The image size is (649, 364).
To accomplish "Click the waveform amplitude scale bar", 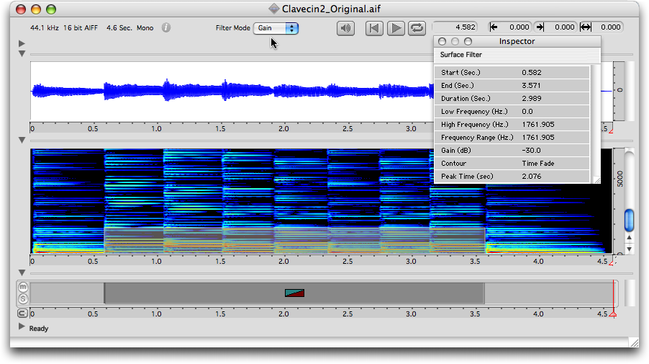I will [619, 91].
